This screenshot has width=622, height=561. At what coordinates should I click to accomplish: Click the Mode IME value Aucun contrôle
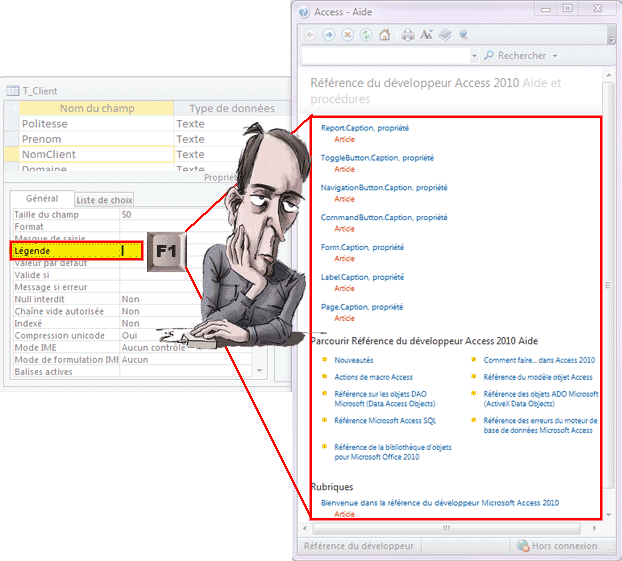coord(153,348)
